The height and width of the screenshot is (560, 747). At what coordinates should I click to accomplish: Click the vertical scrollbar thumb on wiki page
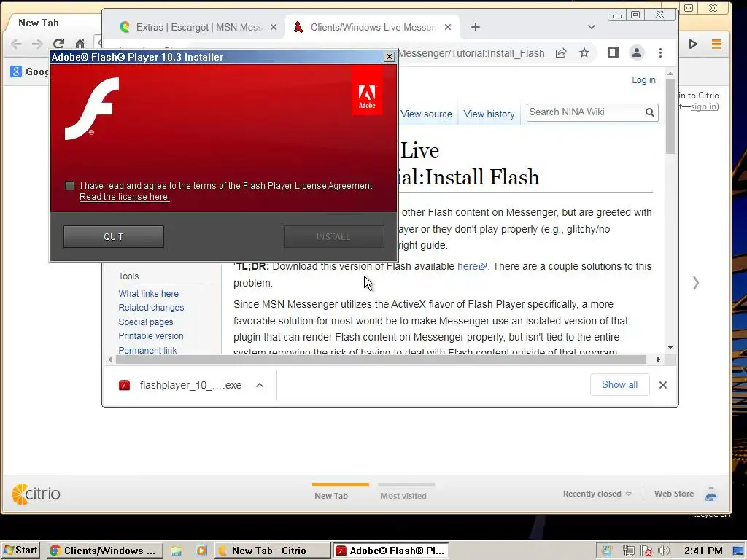pyautogui.click(x=670, y=117)
